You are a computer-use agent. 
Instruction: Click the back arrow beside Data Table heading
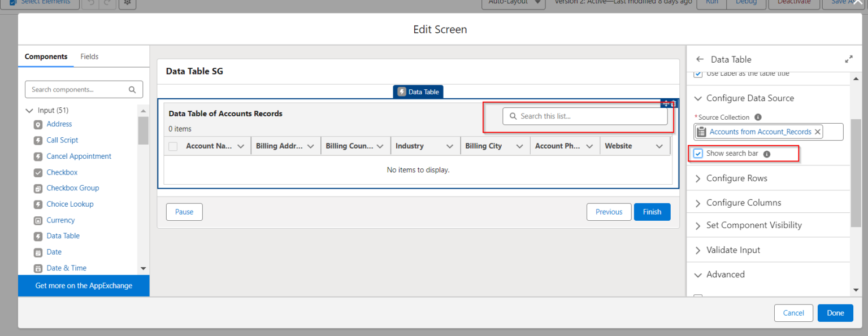click(x=700, y=59)
